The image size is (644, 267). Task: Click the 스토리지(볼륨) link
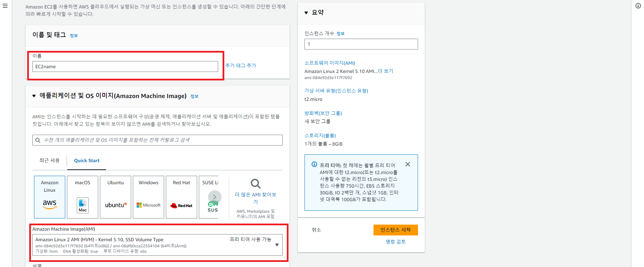tap(320, 135)
